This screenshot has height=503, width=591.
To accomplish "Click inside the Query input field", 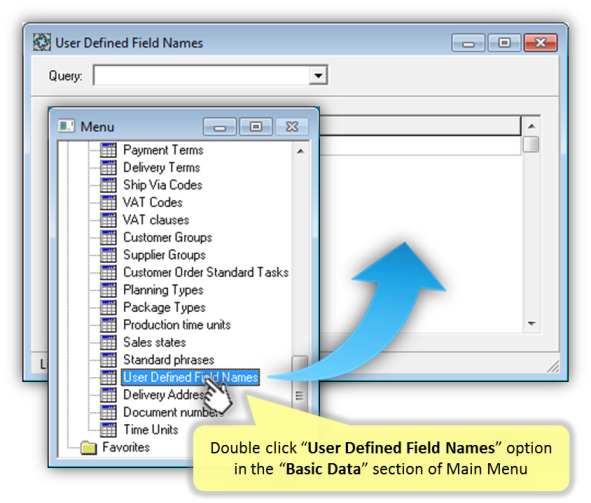I will (202, 75).
